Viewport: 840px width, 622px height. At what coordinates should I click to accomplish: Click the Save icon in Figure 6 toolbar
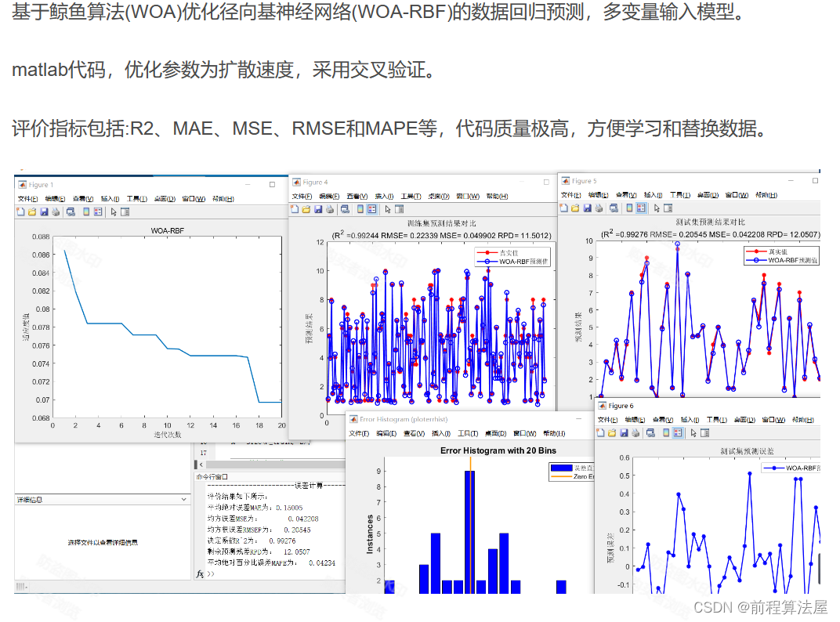coord(624,433)
